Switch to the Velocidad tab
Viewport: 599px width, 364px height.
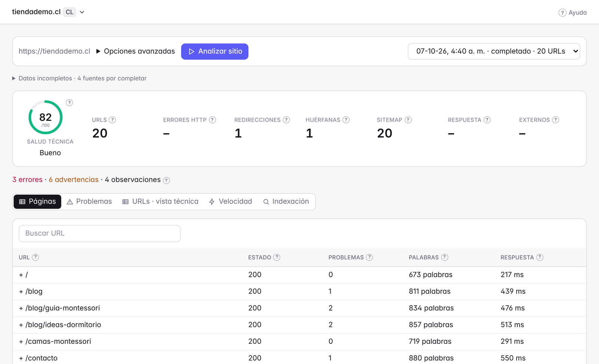[x=230, y=202]
